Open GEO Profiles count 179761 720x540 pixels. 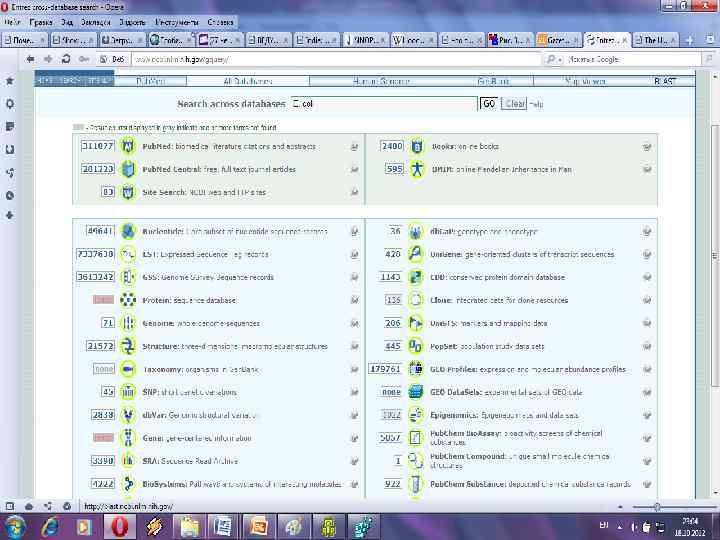click(x=385, y=369)
